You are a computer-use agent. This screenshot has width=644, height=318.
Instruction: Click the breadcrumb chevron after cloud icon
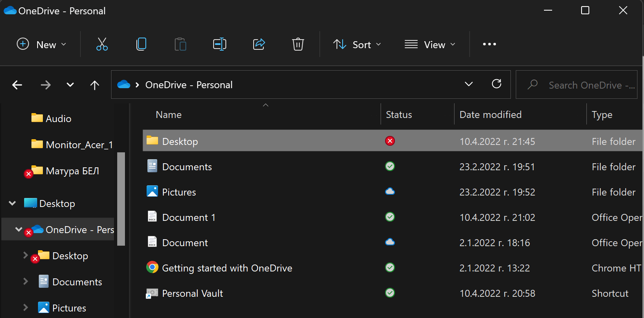(137, 85)
